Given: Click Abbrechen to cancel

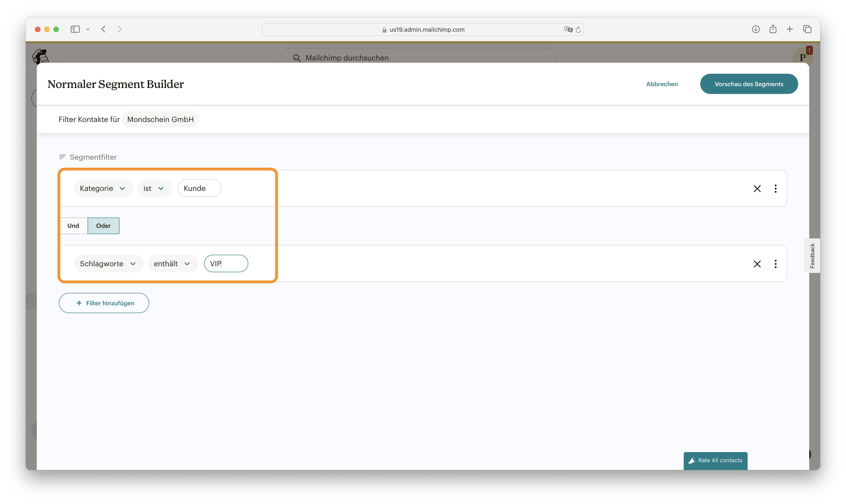Looking at the screenshot, I should tap(662, 84).
